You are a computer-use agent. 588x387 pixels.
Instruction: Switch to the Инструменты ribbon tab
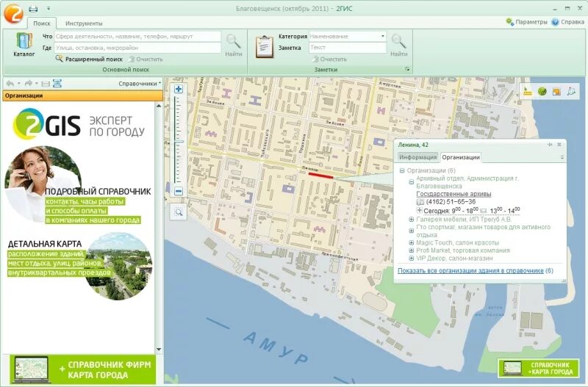point(84,23)
